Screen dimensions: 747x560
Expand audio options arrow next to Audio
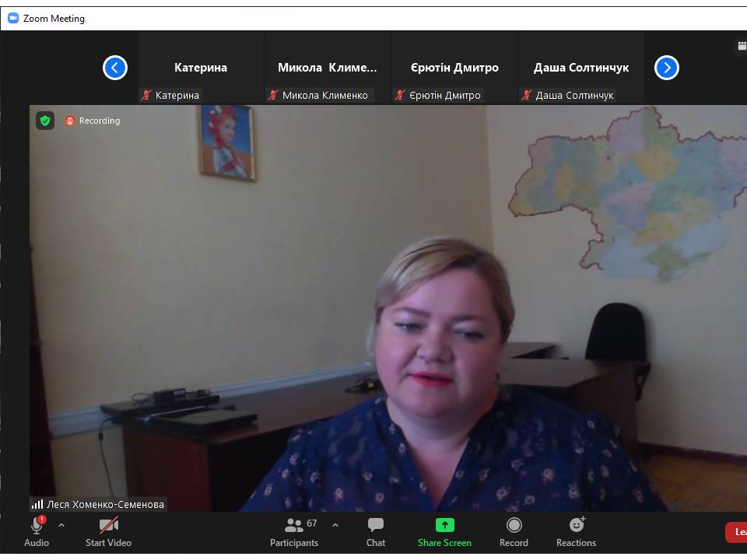pos(61,525)
